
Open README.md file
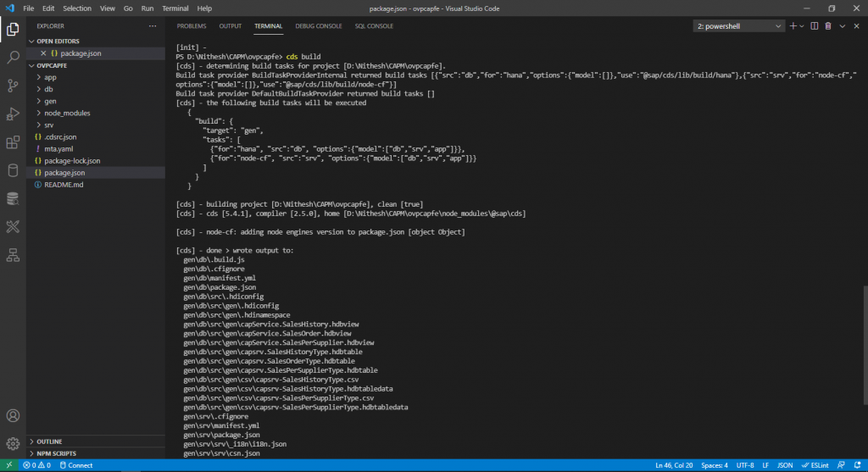pos(95,185)
